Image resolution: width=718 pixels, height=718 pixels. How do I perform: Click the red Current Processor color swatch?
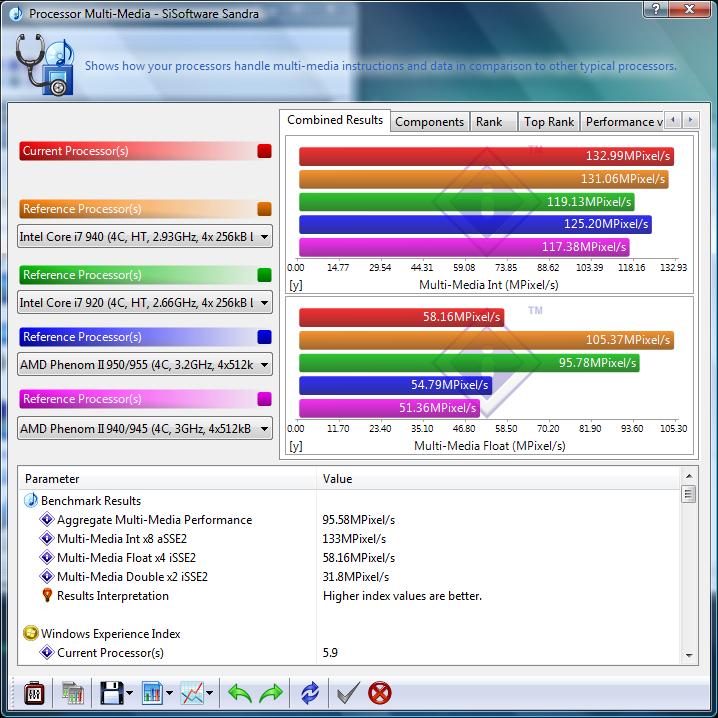coord(264,151)
